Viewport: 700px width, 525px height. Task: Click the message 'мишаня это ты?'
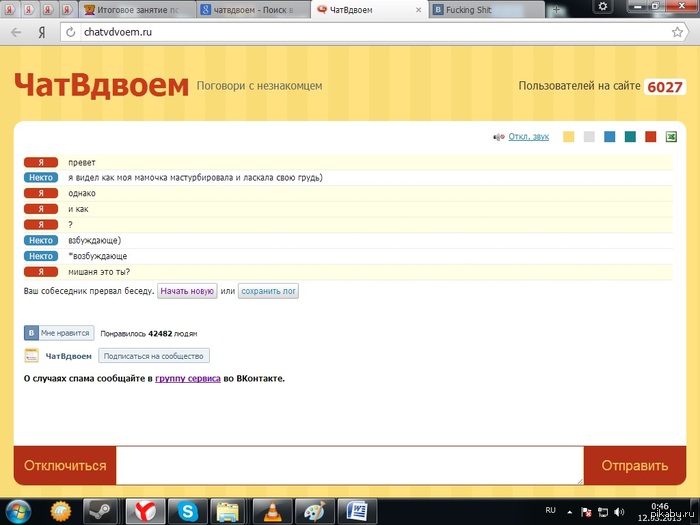[99, 272]
